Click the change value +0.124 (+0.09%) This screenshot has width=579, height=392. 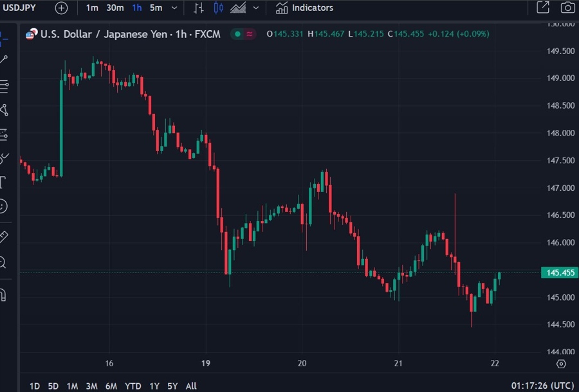[x=459, y=34]
